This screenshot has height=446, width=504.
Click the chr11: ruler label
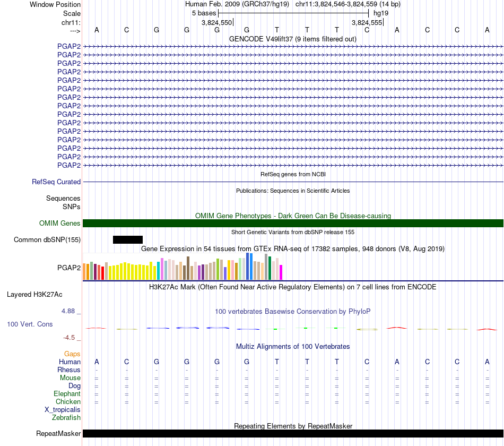click(71, 22)
